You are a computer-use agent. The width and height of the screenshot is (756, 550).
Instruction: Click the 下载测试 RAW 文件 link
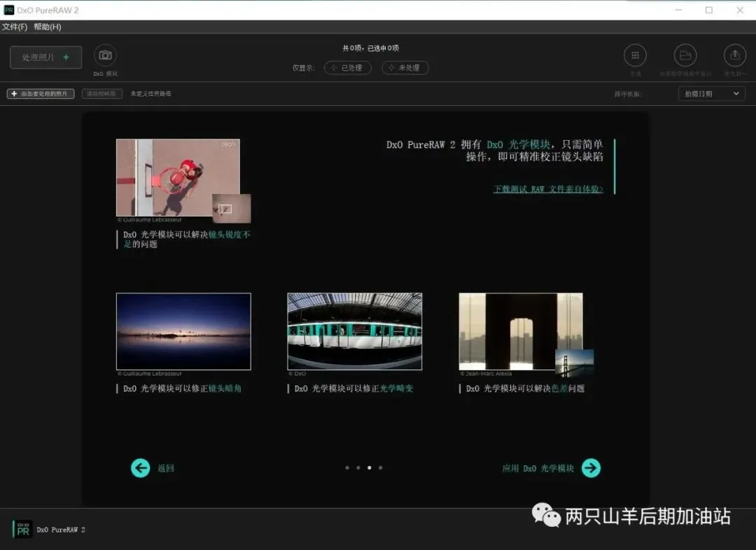tap(548, 188)
